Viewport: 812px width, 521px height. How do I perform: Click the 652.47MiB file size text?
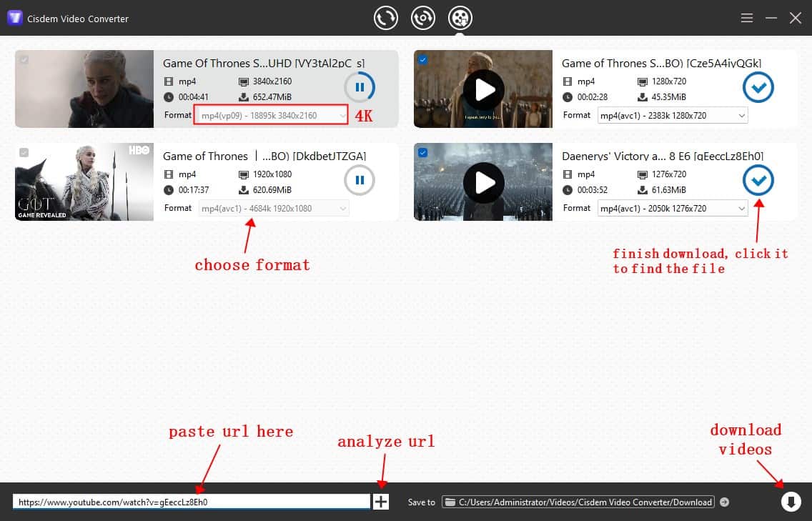click(272, 97)
